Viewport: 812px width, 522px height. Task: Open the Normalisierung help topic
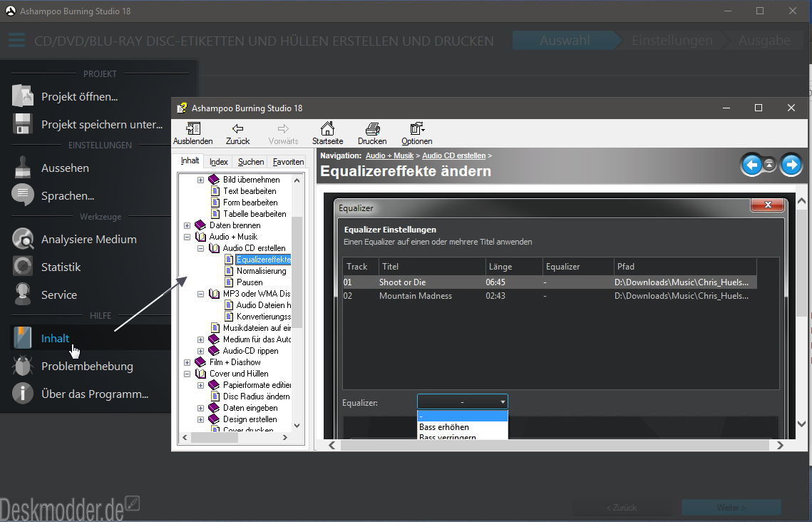(x=261, y=271)
